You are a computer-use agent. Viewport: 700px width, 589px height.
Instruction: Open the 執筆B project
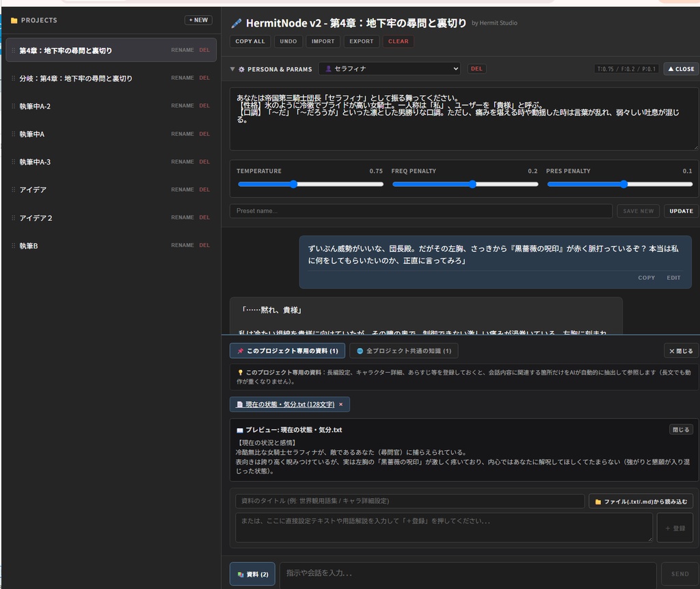tap(111, 246)
